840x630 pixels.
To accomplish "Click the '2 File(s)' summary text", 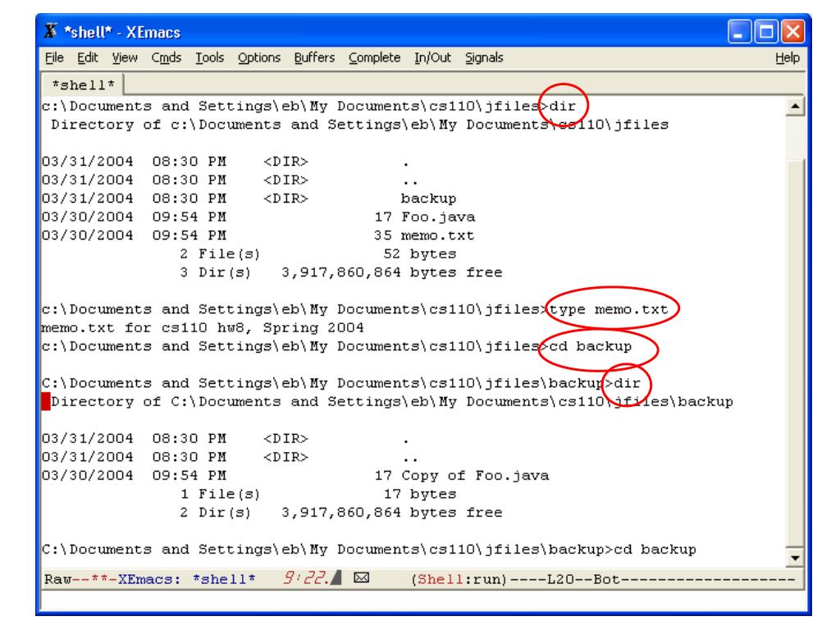I will click(x=220, y=254).
